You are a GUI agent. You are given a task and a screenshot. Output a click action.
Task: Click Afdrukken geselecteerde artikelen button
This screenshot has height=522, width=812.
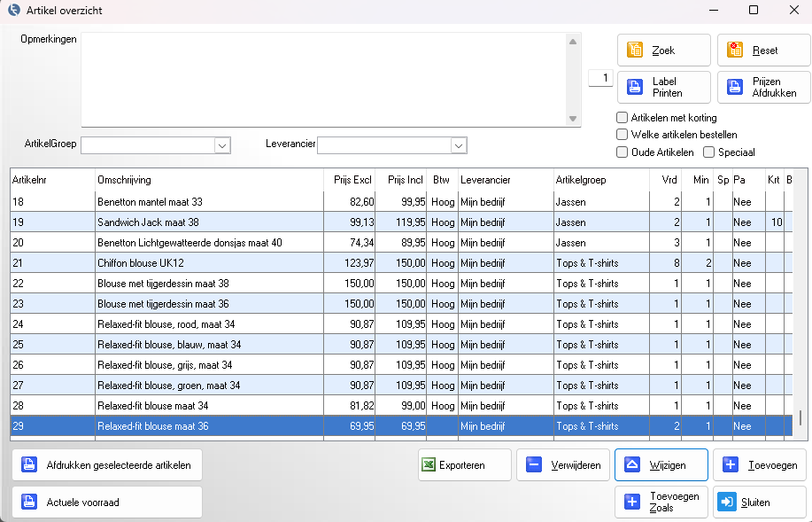click(107, 465)
